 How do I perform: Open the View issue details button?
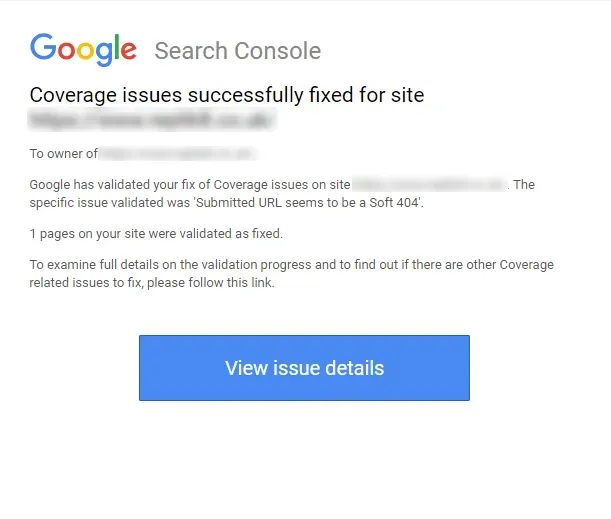[304, 368]
